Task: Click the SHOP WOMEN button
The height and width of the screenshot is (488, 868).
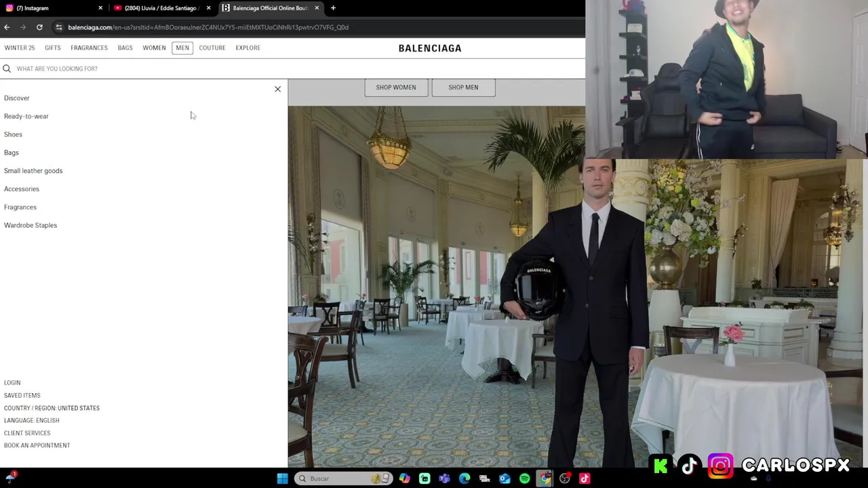Action: [x=396, y=87]
